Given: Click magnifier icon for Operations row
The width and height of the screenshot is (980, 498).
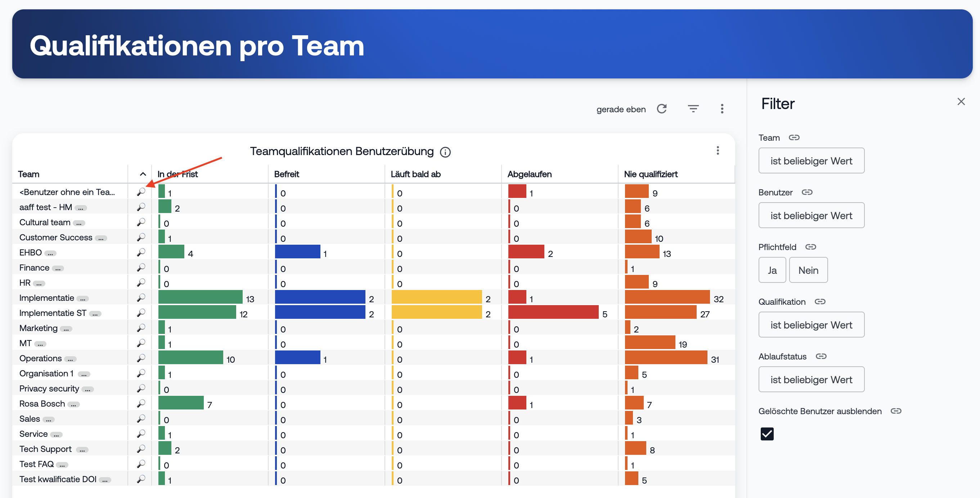Looking at the screenshot, I should pos(141,358).
